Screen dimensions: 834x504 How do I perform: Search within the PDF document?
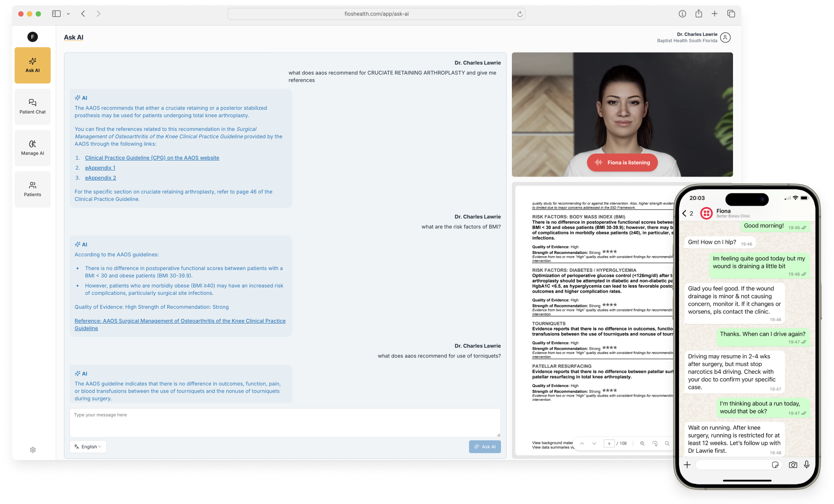click(667, 444)
